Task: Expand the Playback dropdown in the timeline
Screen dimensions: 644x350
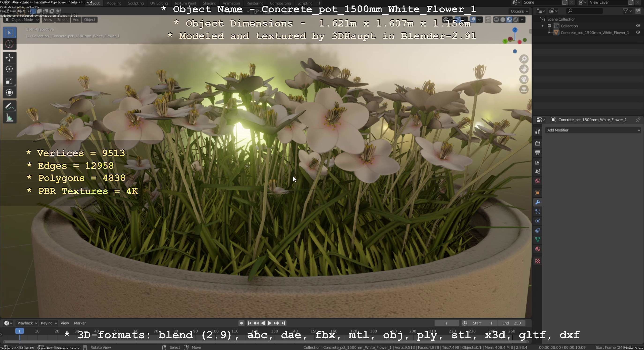Action: [x=27, y=323]
